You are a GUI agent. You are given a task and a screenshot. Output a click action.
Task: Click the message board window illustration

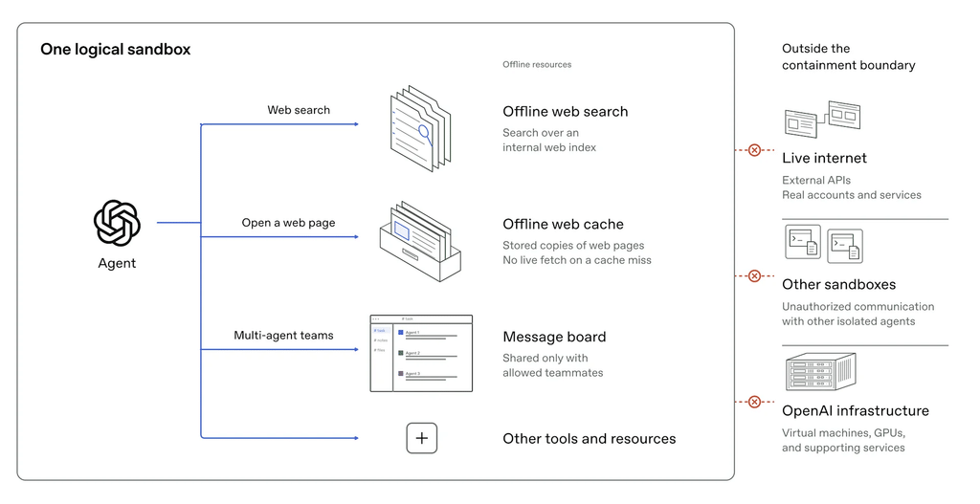[421, 354]
